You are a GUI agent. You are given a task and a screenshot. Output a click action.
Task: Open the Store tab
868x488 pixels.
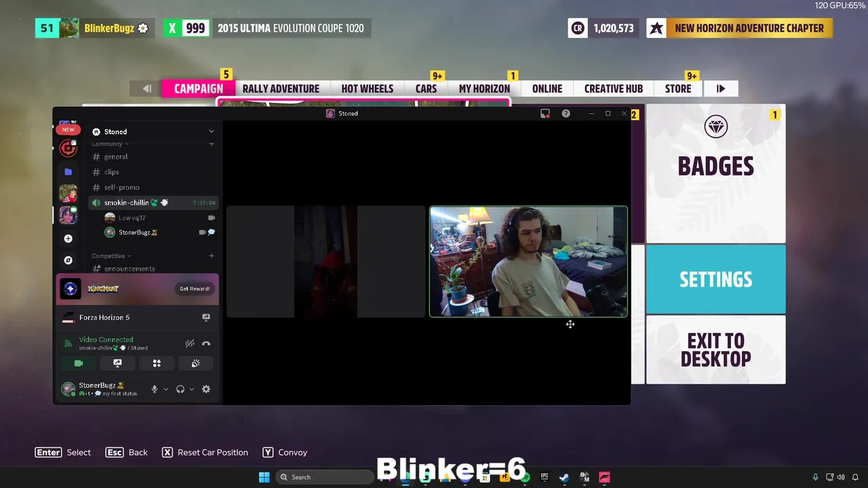point(678,89)
